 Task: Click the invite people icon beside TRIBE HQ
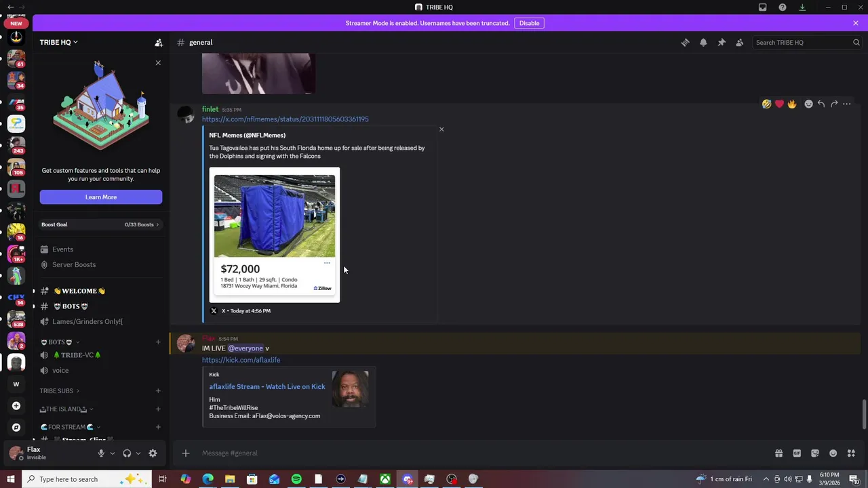tap(159, 42)
